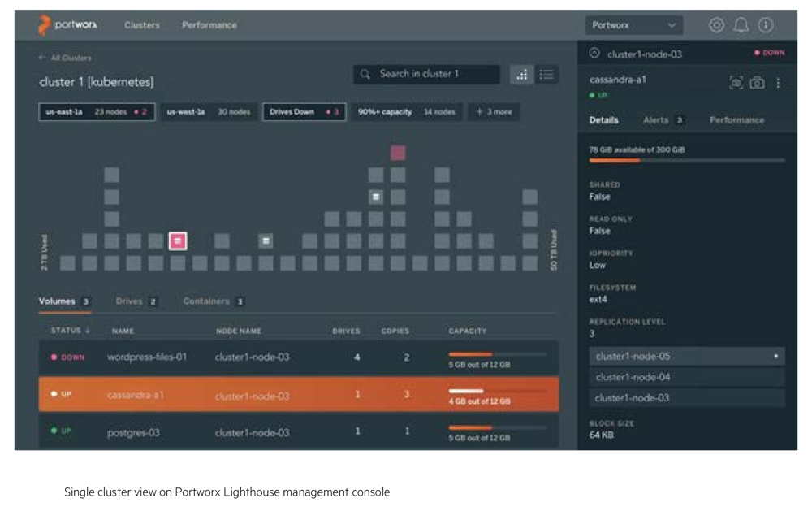Screen dimensions: 812x511
Task: Open the wordpress-files-01 volume
Action: [146, 357]
